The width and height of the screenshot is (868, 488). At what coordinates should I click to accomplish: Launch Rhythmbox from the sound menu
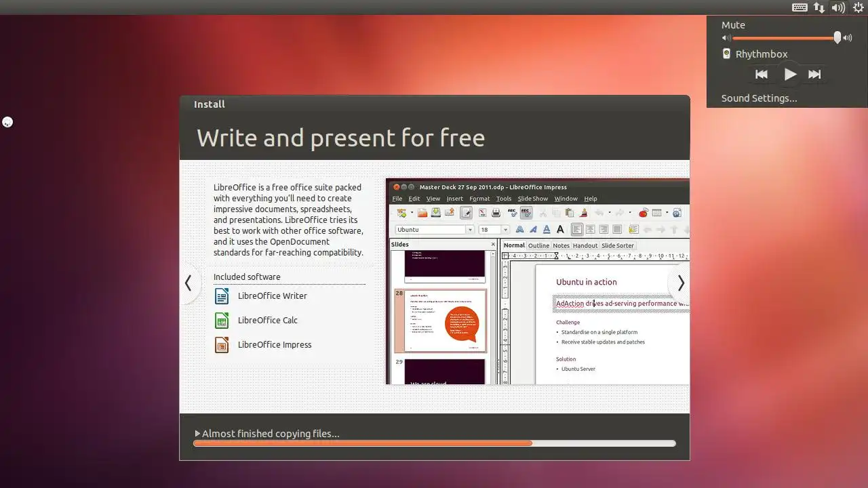tap(755, 54)
